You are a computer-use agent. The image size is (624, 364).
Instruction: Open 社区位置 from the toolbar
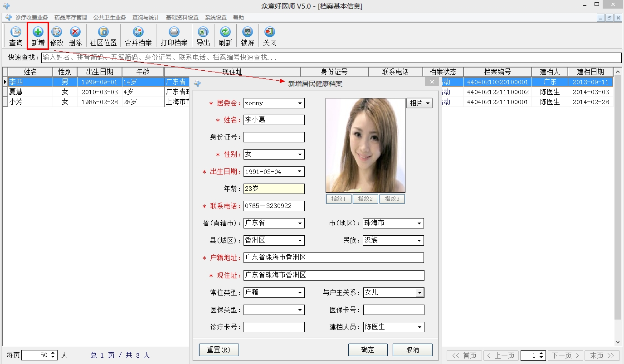pyautogui.click(x=103, y=36)
